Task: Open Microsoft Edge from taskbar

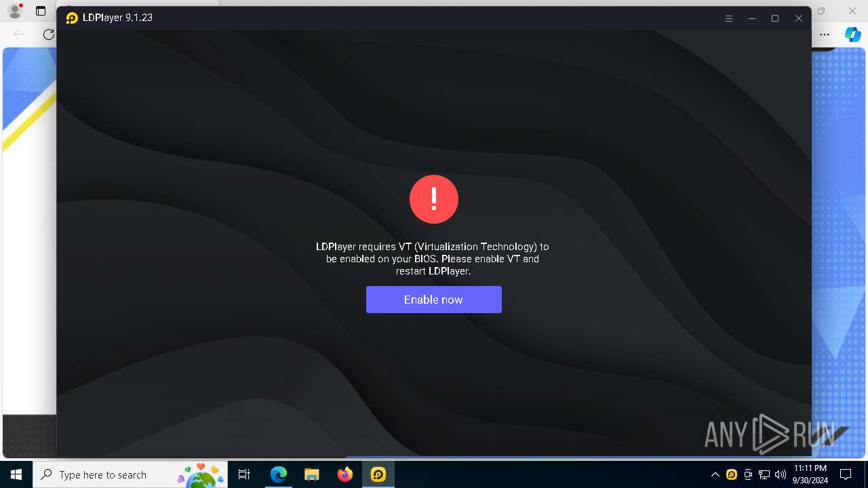Action: (x=279, y=474)
